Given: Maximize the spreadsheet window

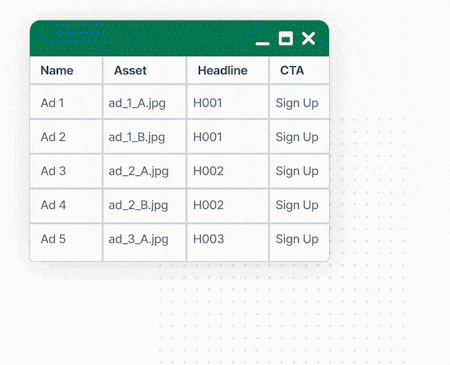Looking at the screenshot, I should pos(286,38).
